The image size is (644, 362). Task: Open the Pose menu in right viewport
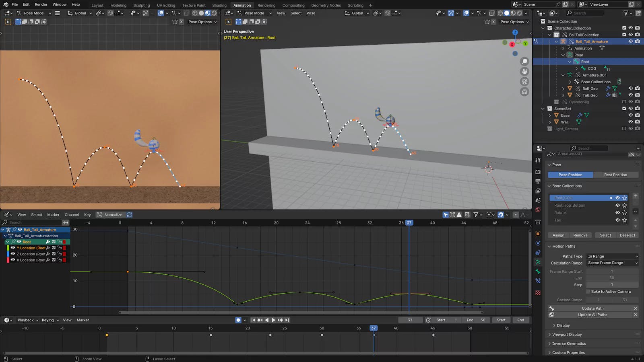pos(311,13)
